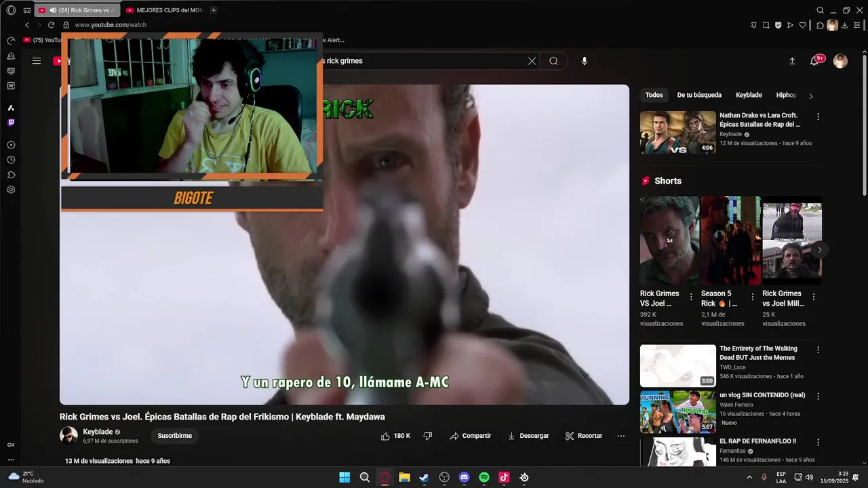Reload the current YouTube page

[x=51, y=25]
